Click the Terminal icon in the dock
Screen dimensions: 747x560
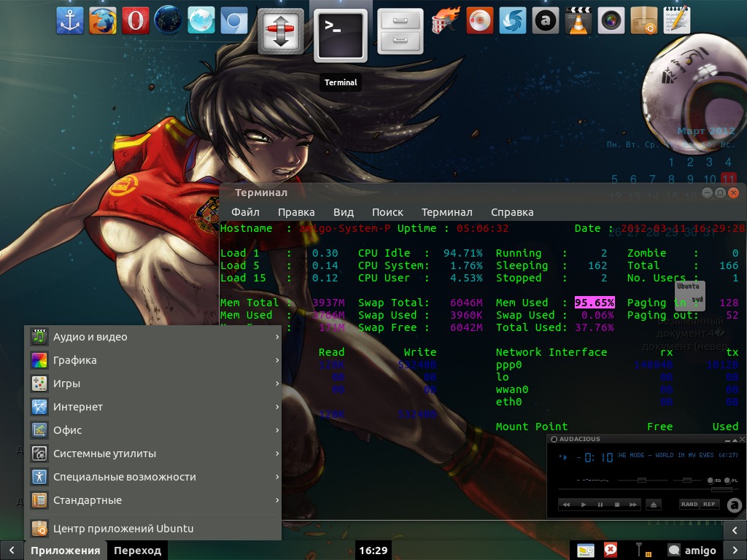[x=340, y=36]
